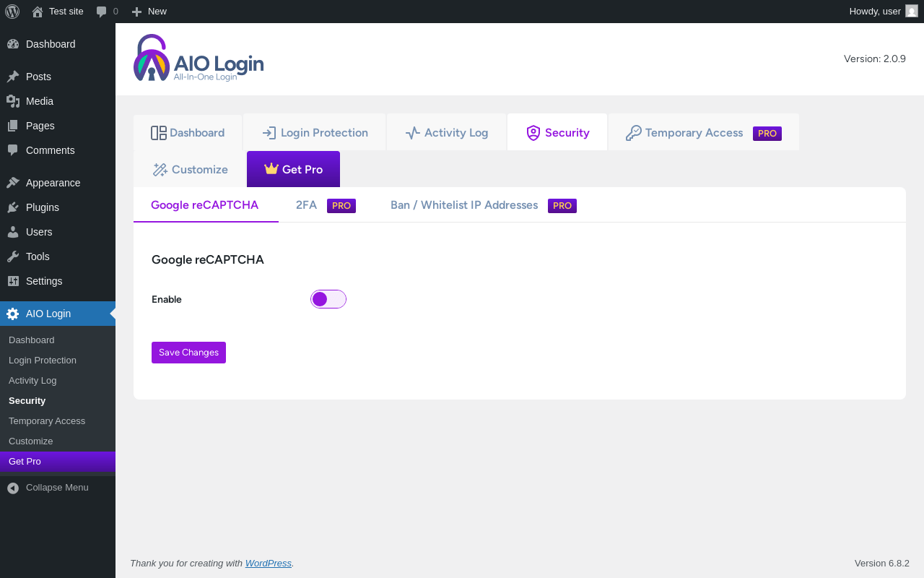Click the Version: 2.0.9 text
The height and width of the screenshot is (578, 924).
(875, 59)
